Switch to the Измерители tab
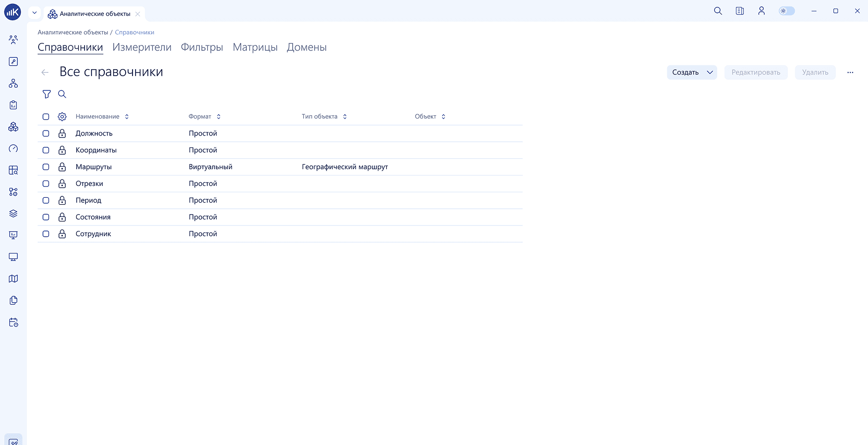868x445 pixels. pyautogui.click(x=142, y=47)
